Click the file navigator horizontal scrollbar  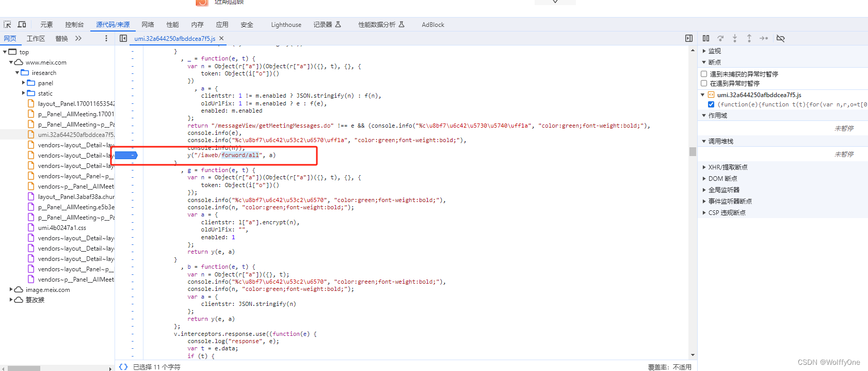tap(24, 368)
